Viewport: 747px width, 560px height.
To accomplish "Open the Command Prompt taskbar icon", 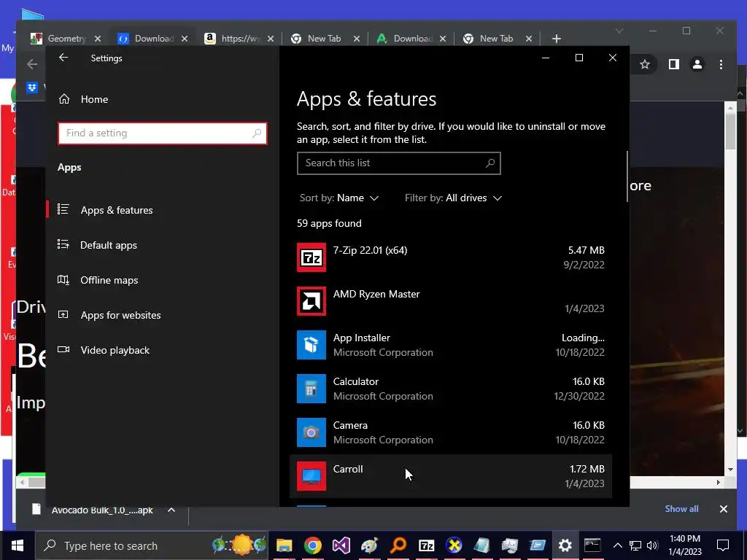I will [592, 545].
